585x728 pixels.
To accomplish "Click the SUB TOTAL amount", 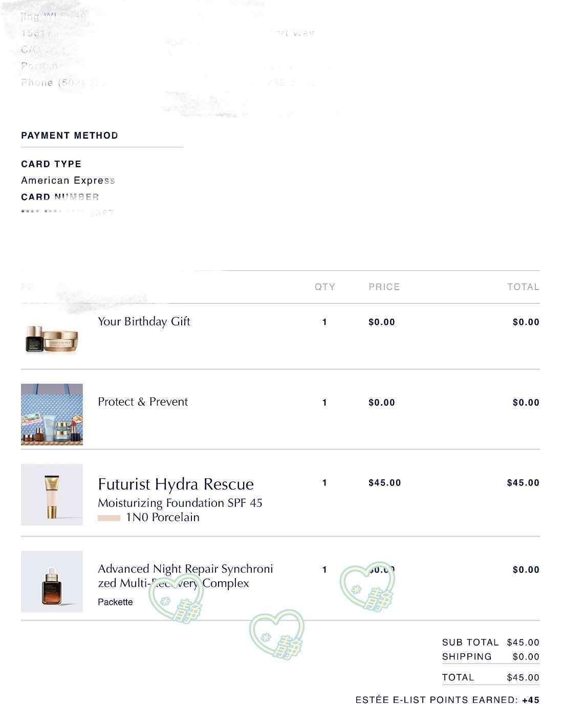I will pyautogui.click(x=523, y=642).
